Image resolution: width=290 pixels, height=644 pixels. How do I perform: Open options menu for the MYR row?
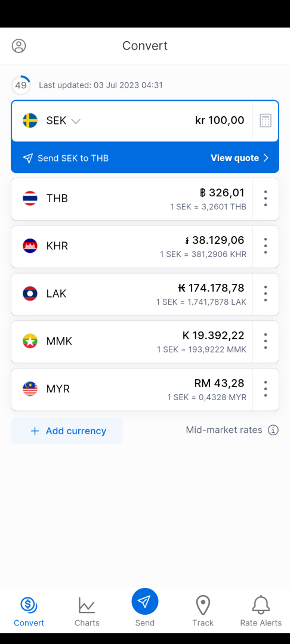coord(266,389)
